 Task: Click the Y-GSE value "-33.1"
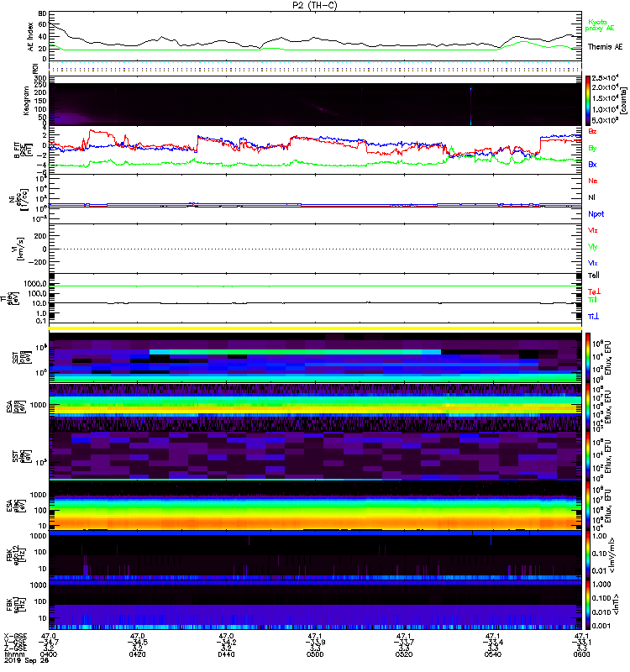click(581, 643)
